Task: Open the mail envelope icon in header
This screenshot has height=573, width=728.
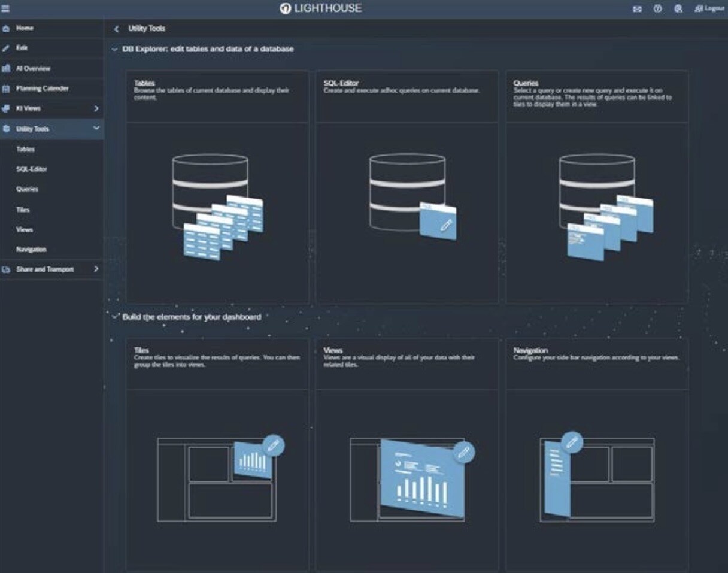Action: [x=637, y=9]
